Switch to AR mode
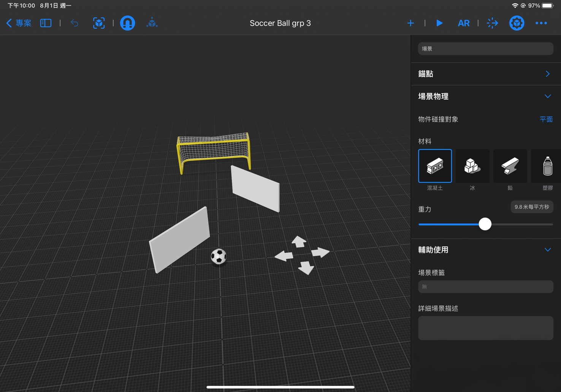The width and height of the screenshot is (561, 392). pyautogui.click(x=463, y=23)
